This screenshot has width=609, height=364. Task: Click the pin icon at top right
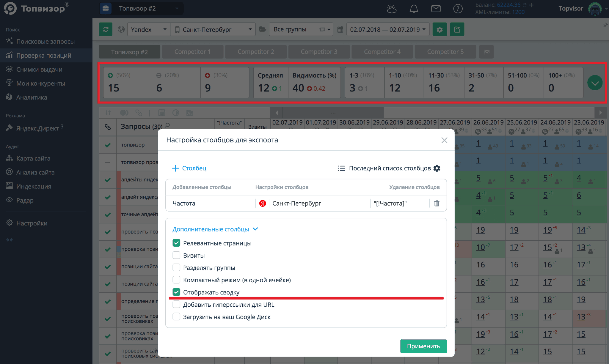(x=605, y=25)
